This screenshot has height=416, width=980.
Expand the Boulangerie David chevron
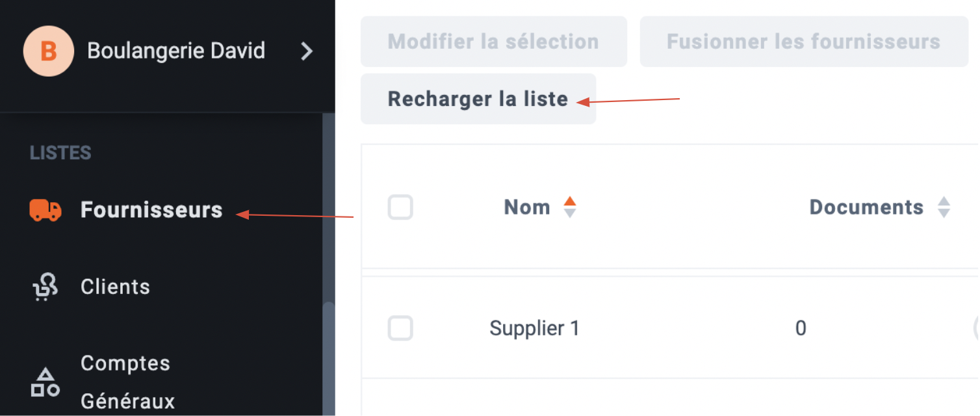pyautogui.click(x=307, y=51)
